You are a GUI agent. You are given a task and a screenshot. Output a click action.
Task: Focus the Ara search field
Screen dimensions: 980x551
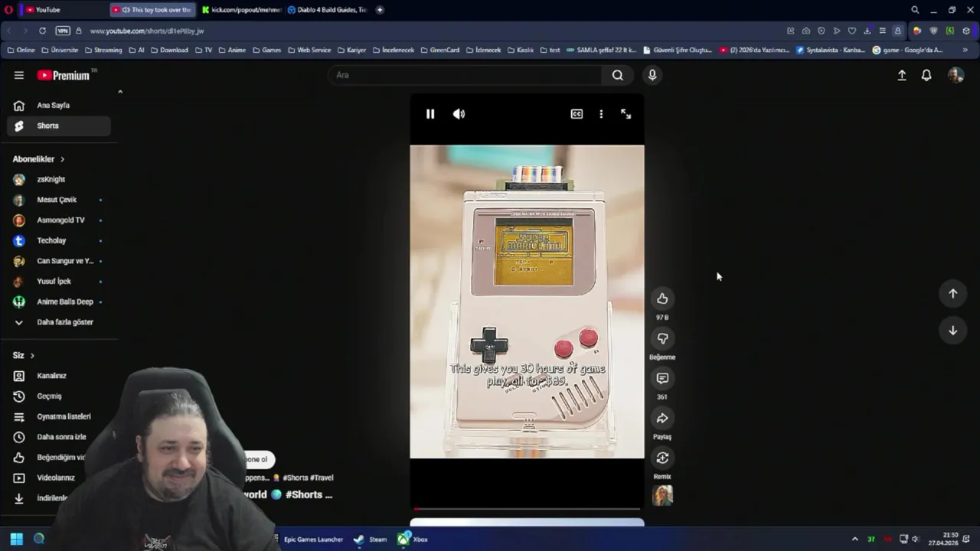(465, 75)
